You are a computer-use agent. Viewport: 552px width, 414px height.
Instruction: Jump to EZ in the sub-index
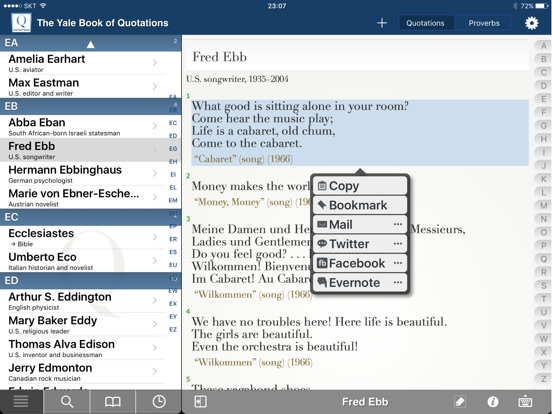pyautogui.click(x=173, y=330)
